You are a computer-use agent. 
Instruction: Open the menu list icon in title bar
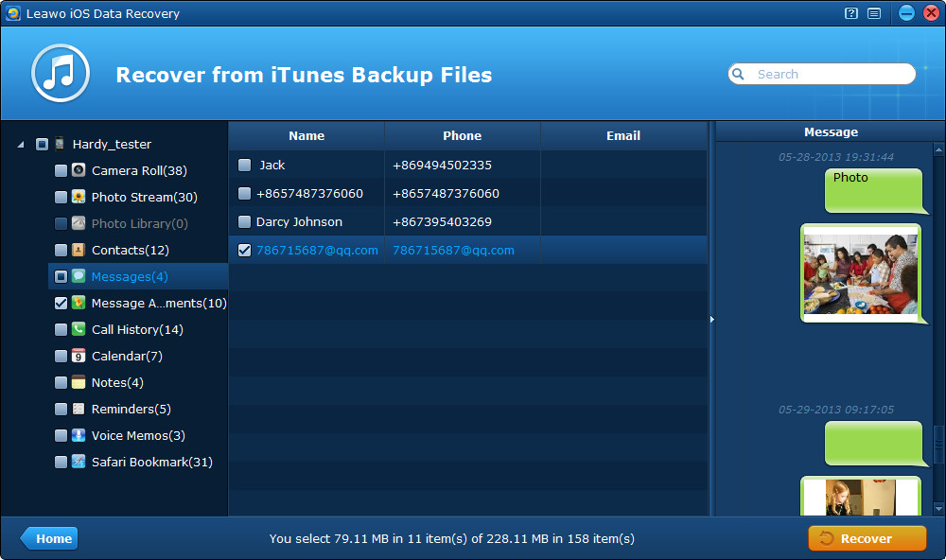click(x=874, y=13)
